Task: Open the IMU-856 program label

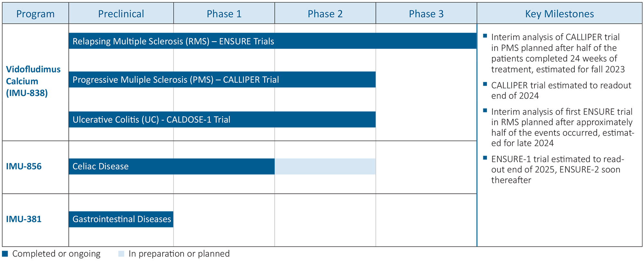Action: pyautogui.click(x=24, y=166)
